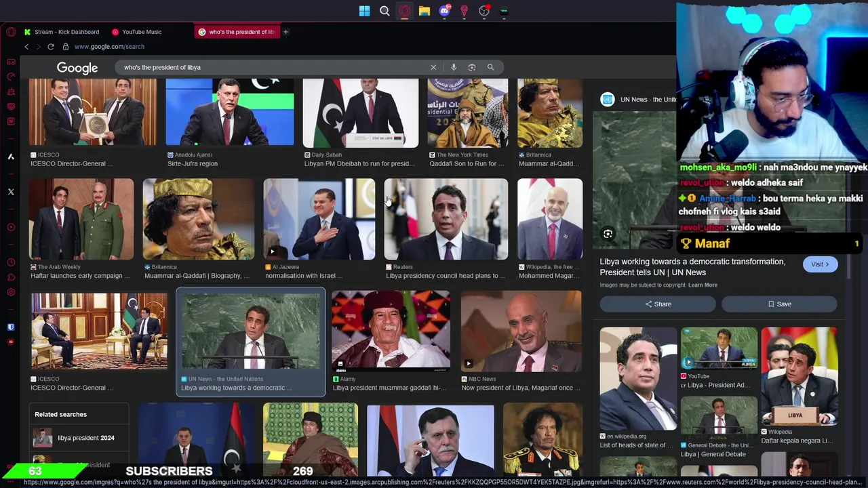The image size is (868, 488).
Task: Open Windows taskbar search
Action: [x=384, y=11]
